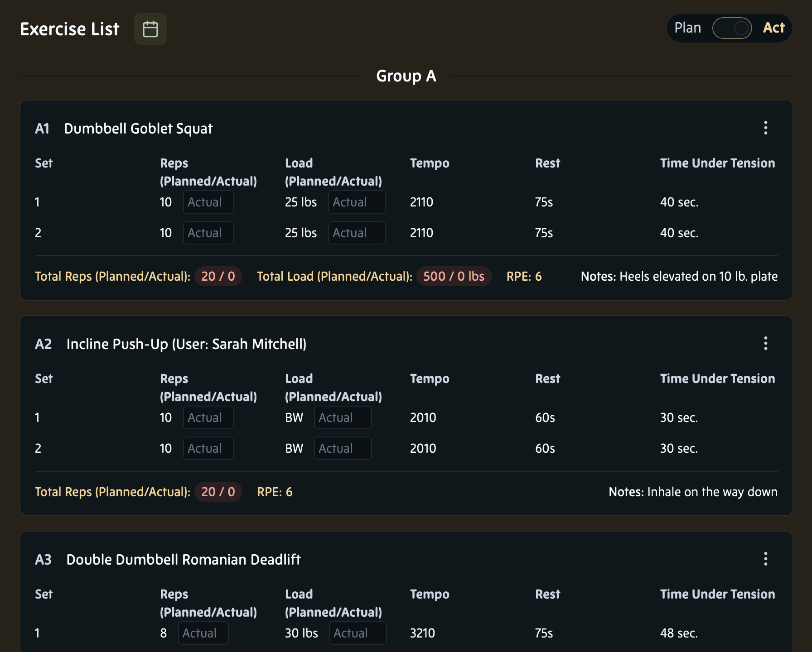Click 48 sec. in Romanian Deadlift set 1
This screenshot has height=652, width=812.
(679, 633)
